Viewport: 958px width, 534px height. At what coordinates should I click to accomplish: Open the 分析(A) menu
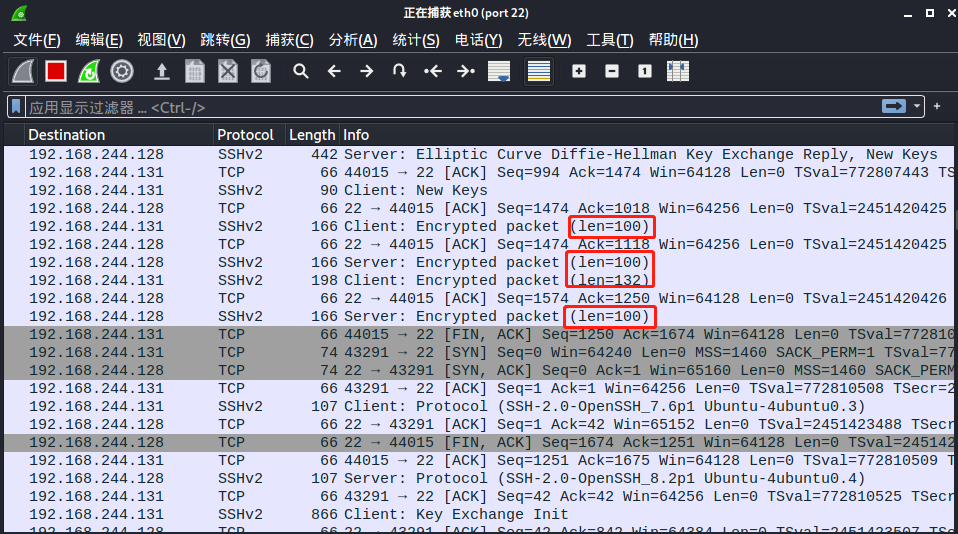[x=353, y=40]
